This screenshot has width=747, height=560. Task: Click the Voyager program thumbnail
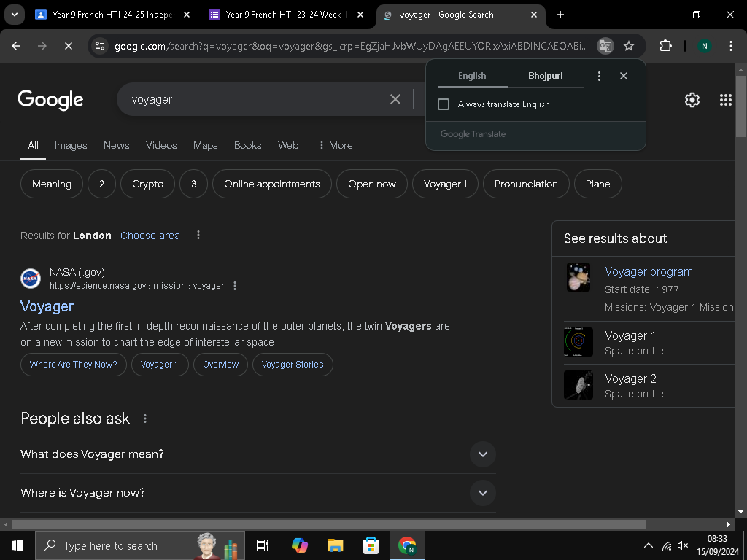coord(578,277)
